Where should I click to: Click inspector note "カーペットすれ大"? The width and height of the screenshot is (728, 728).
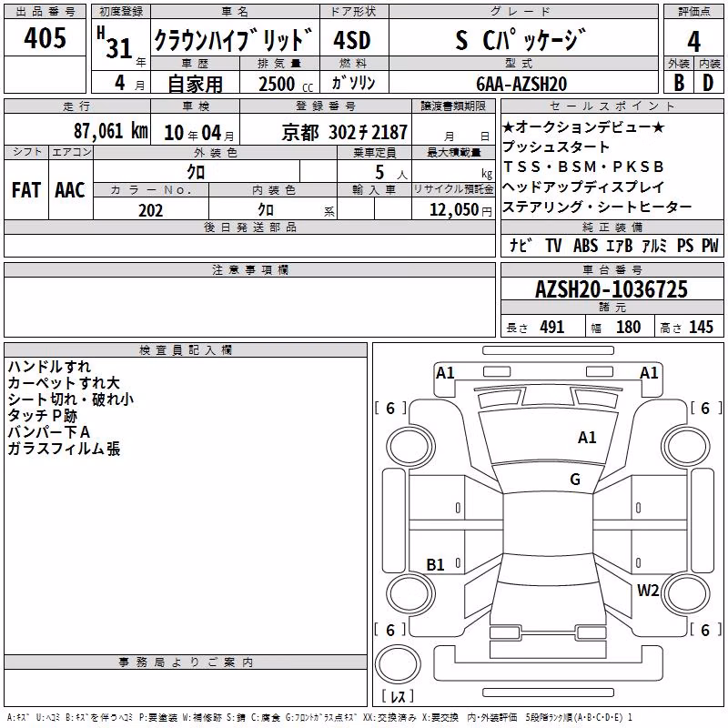pyautogui.click(x=64, y=383)
